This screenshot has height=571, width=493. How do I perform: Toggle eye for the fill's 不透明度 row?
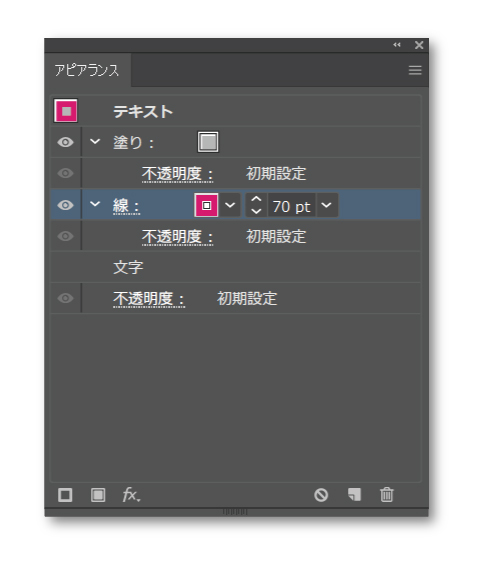pos(66,173)
